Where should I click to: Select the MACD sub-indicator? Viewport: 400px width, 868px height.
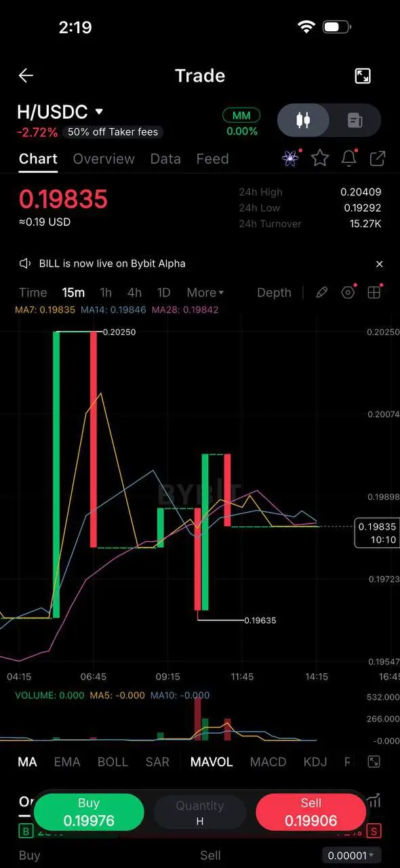[x=268, y=762]
